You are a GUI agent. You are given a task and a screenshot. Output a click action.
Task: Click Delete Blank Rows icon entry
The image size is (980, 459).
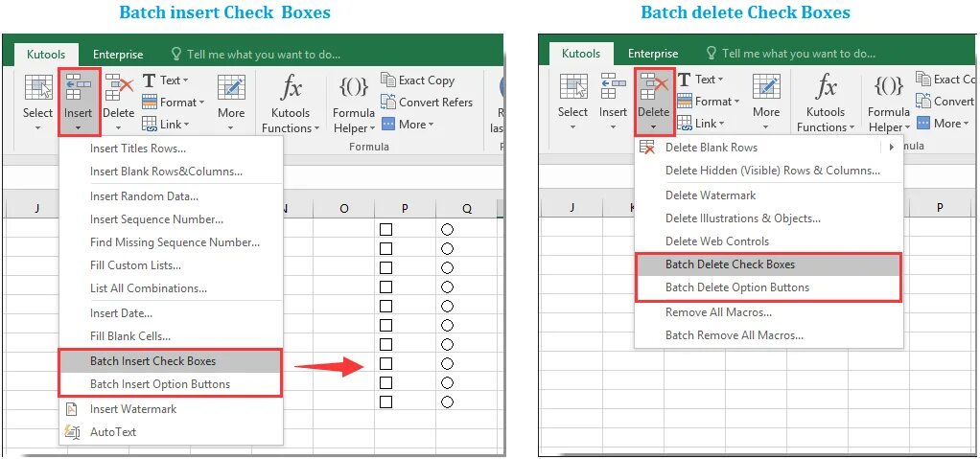click(647, 148)
